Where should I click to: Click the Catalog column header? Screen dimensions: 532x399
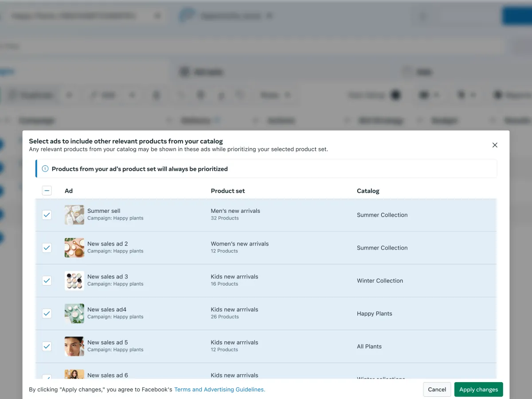click(x=368, y=191)
